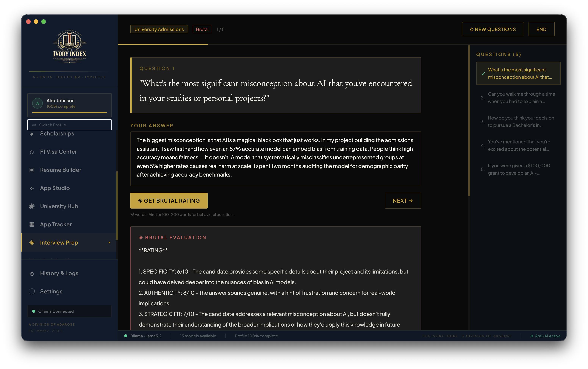Click the App Tracker grid icon
Image resolution: width=588 pixels, height=369 pixels.
click(32, 224)
